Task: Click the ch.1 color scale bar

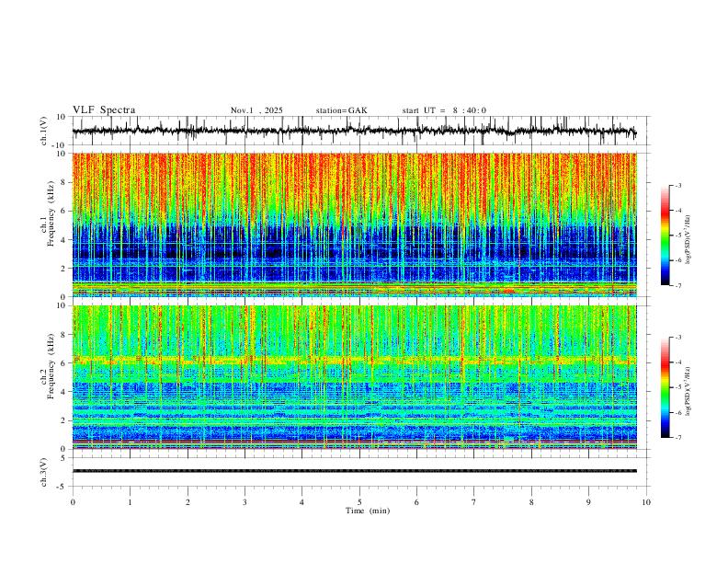Action: pos(665,236)
